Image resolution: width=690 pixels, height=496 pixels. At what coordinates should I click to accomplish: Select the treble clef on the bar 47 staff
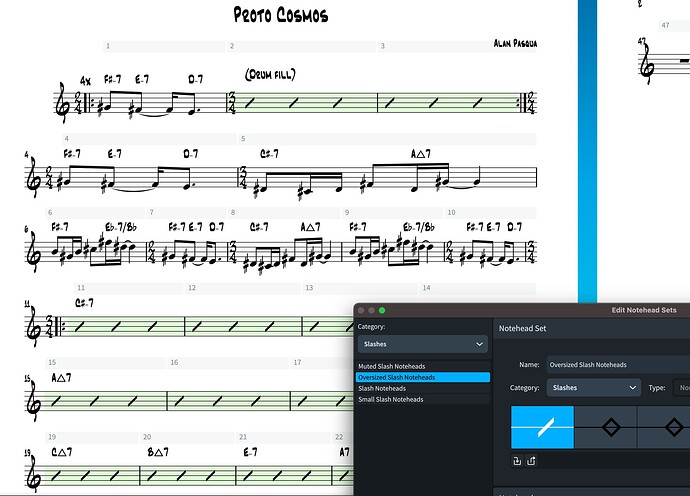pos(646,65)
